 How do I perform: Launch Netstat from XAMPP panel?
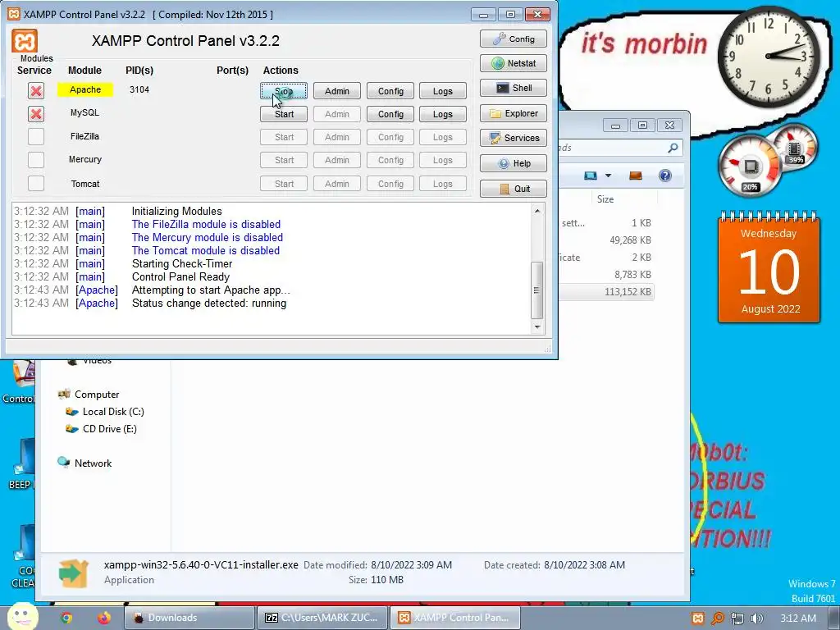[x=514, y=63]
